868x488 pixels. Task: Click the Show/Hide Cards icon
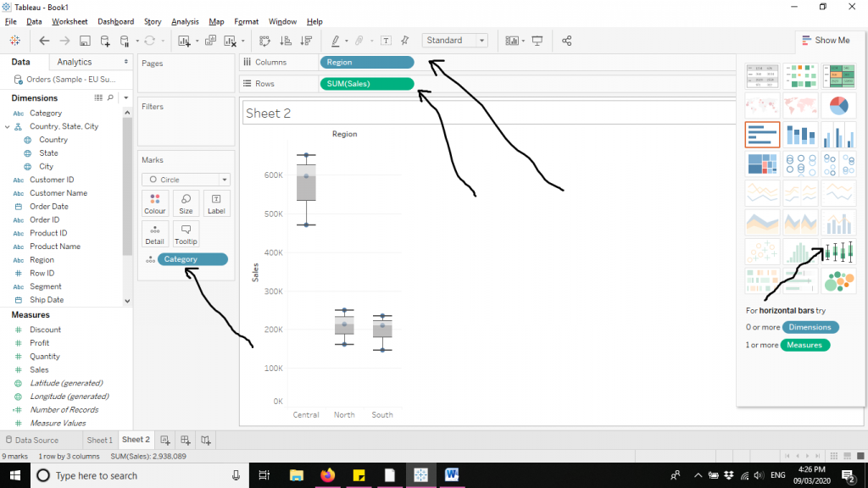(512, 41)
